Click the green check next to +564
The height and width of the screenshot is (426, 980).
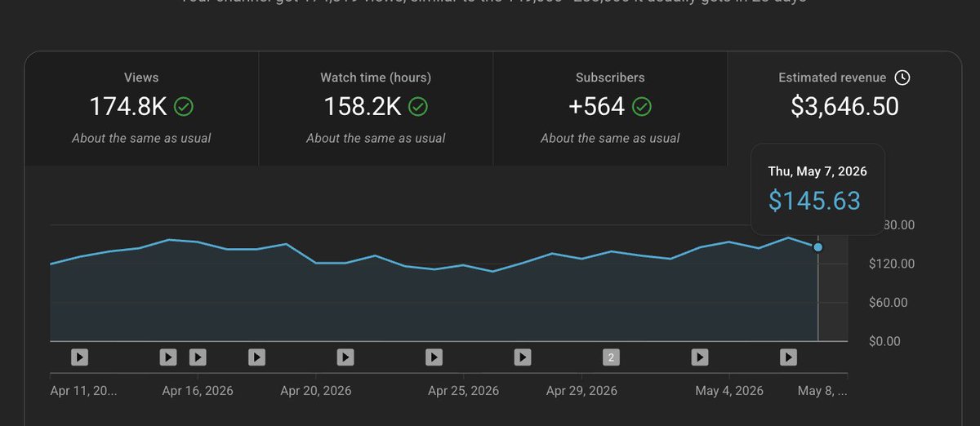(x=642, y=106)
